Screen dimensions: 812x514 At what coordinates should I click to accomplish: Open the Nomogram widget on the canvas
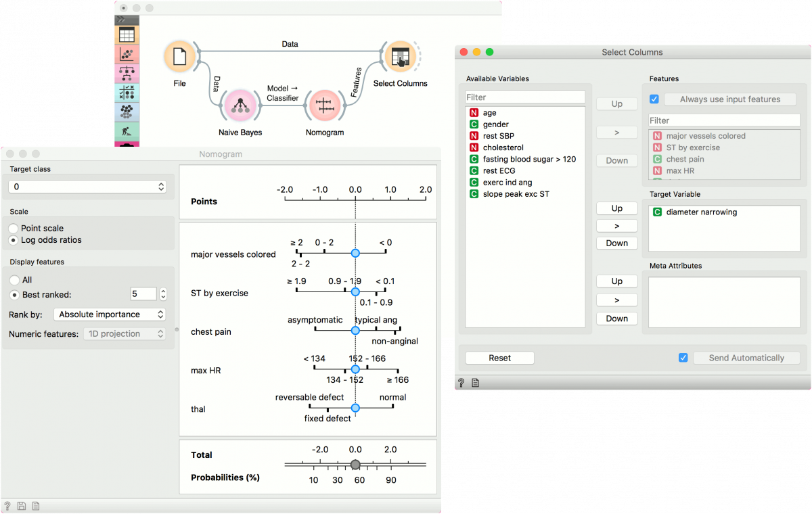pos(325,106)
